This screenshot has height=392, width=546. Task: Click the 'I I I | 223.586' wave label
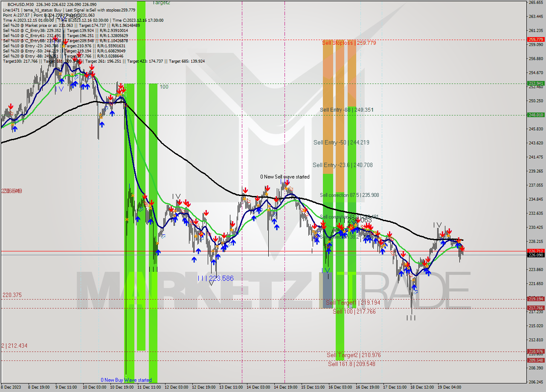pyautogui.click(x=216, y=278)
